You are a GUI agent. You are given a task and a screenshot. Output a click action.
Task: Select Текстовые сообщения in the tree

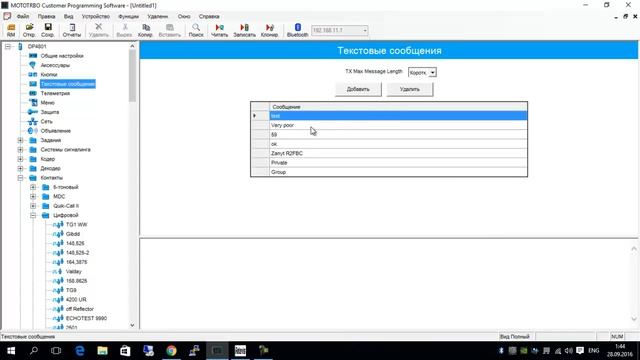coord(68,84)
